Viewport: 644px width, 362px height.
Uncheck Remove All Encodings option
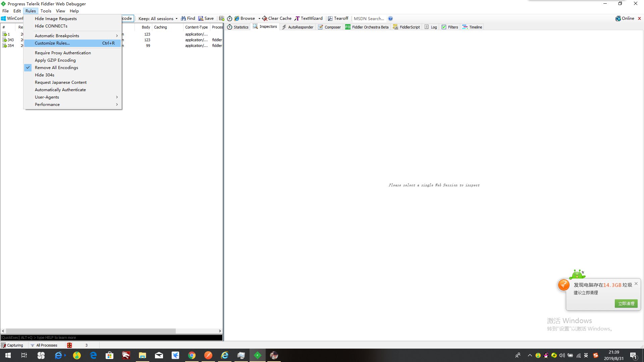coord(56,67)
